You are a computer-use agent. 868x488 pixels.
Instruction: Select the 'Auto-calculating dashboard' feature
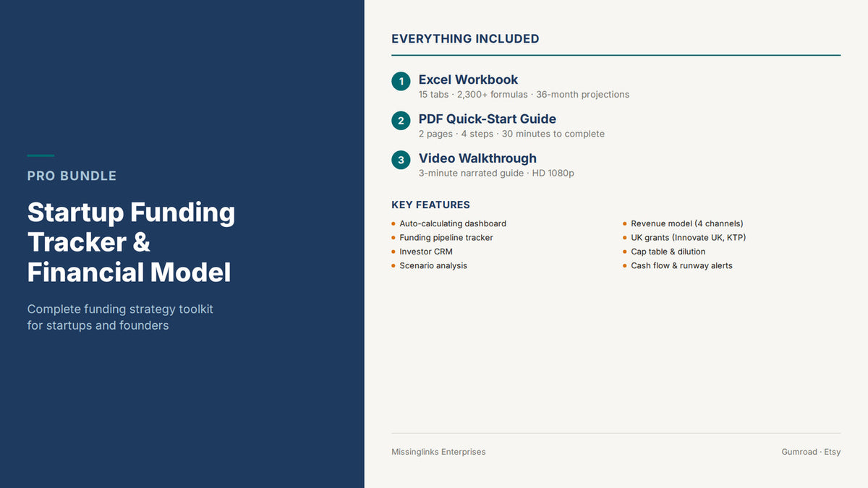tap(453, 224)
